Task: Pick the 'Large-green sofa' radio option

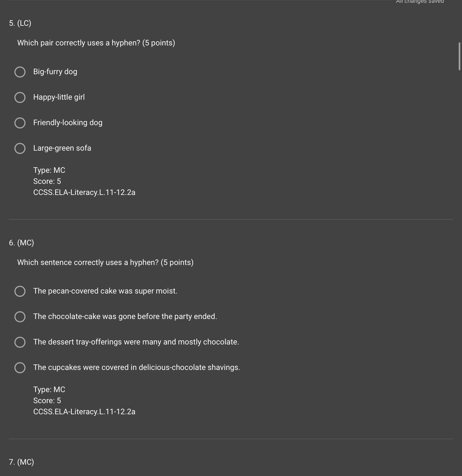Action: tap(20, 148)
